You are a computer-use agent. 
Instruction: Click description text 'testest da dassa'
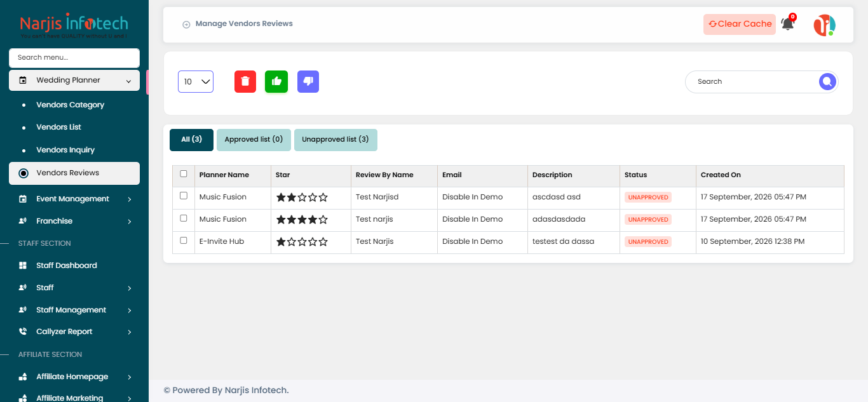pyautogui.click(x=563, y=241)
